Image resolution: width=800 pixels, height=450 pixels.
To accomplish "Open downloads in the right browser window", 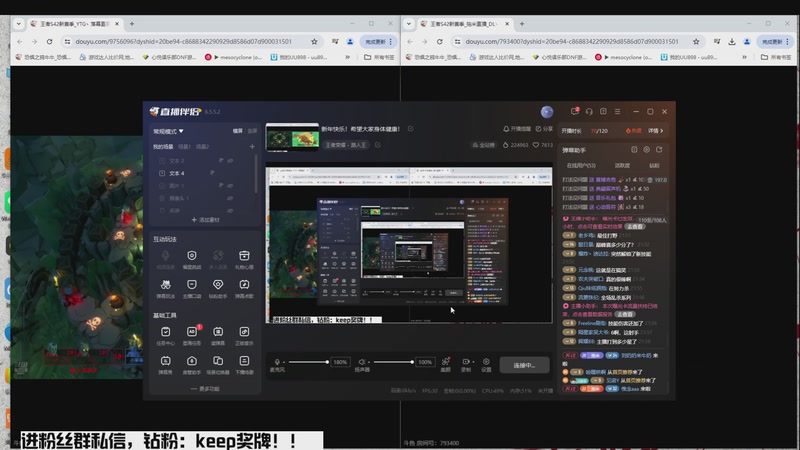I will 732,41.
